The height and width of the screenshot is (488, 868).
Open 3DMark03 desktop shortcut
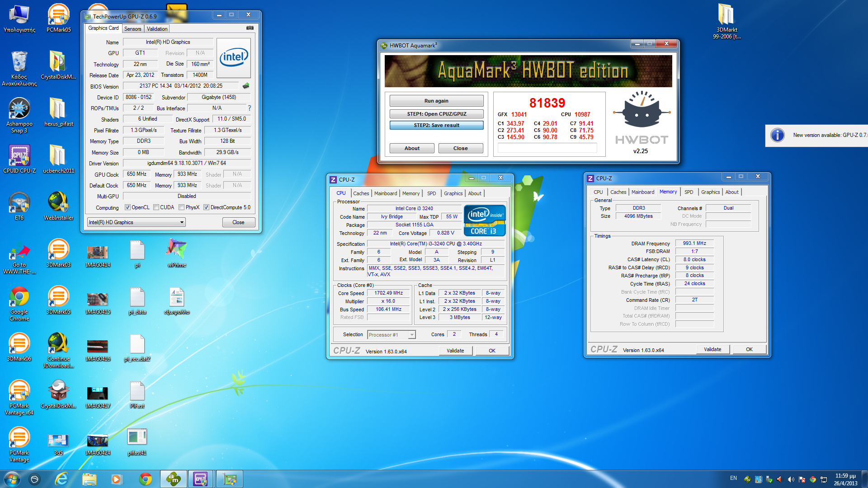[58, 253]
